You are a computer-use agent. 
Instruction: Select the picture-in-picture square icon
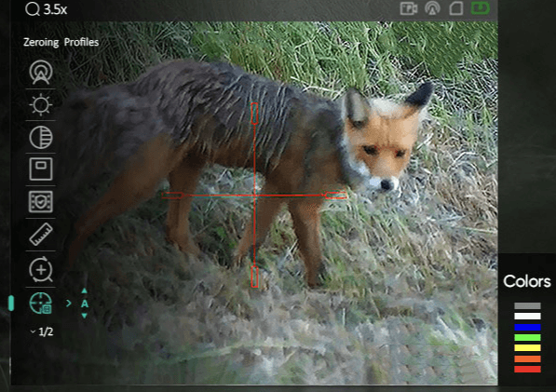pyautogui.click(x=41, y=169)
